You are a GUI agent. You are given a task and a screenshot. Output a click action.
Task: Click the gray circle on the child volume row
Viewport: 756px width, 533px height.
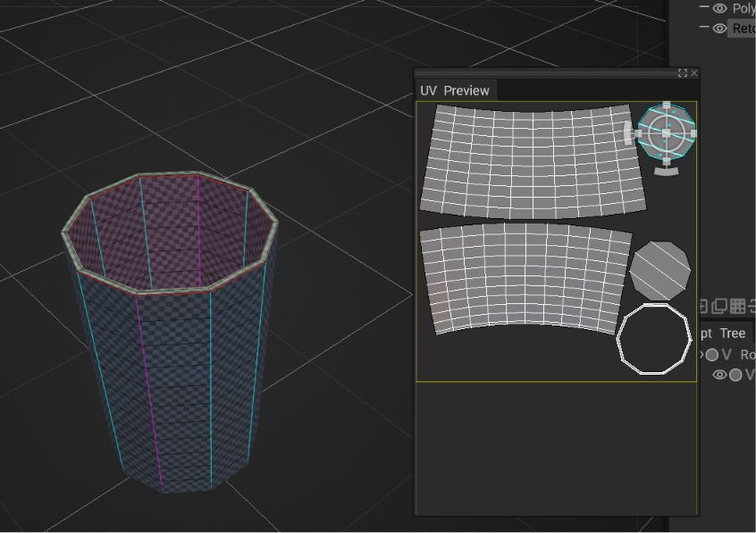[x=735, y=375]
